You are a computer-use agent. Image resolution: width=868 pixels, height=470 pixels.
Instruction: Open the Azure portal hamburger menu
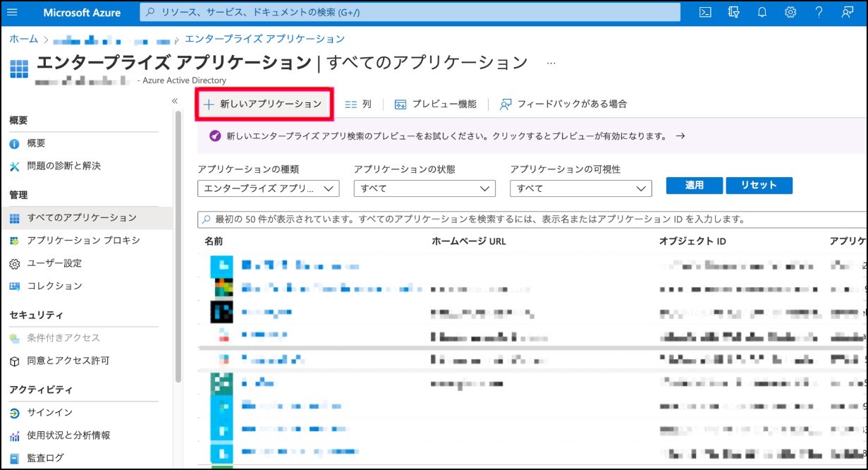pyautogui.click(x=11, y=12)
